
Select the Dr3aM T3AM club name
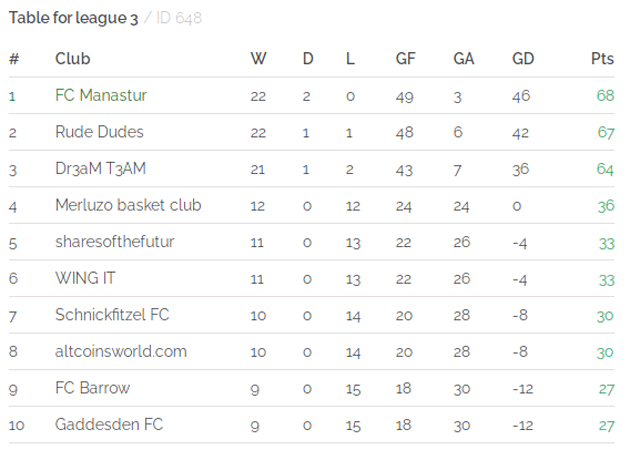point(100,168)
